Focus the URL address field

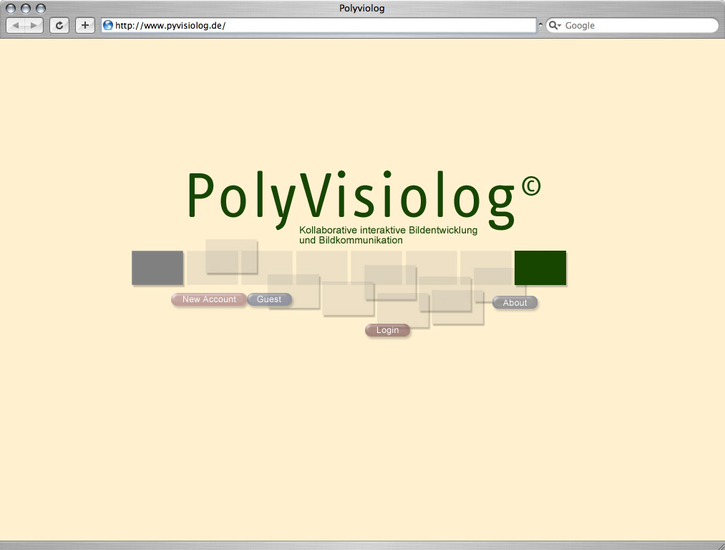pos(319,25)
